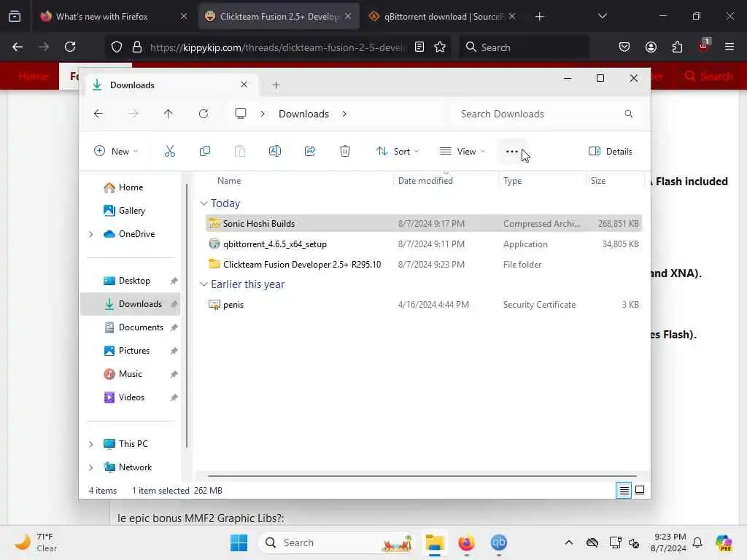
Task: Click the horizontal scrollbar in file list
Action: click(422, 475)
